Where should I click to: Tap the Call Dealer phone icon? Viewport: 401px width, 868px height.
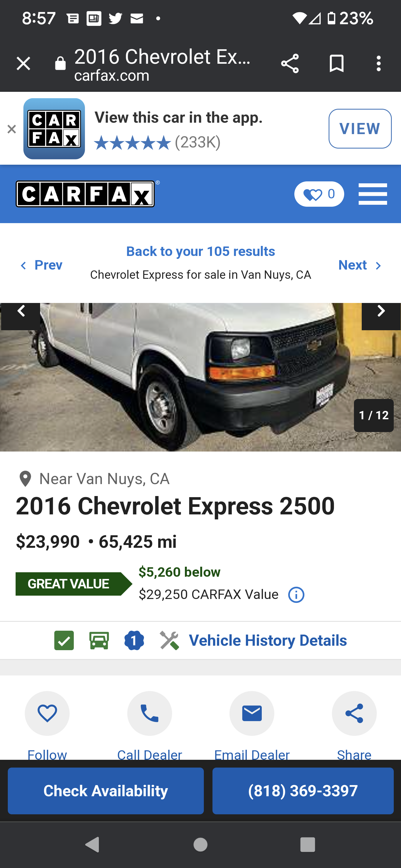click(x=150, y=713)
